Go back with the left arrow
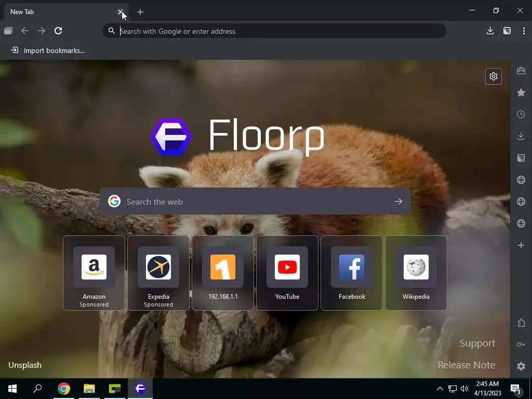Screen dimensions: 532x399 (x=25, y=31)
